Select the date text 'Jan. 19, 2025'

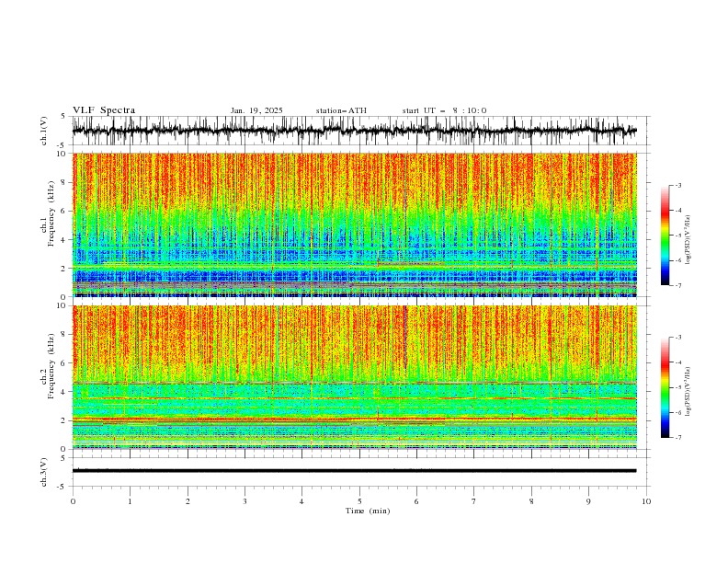(256, 110)
